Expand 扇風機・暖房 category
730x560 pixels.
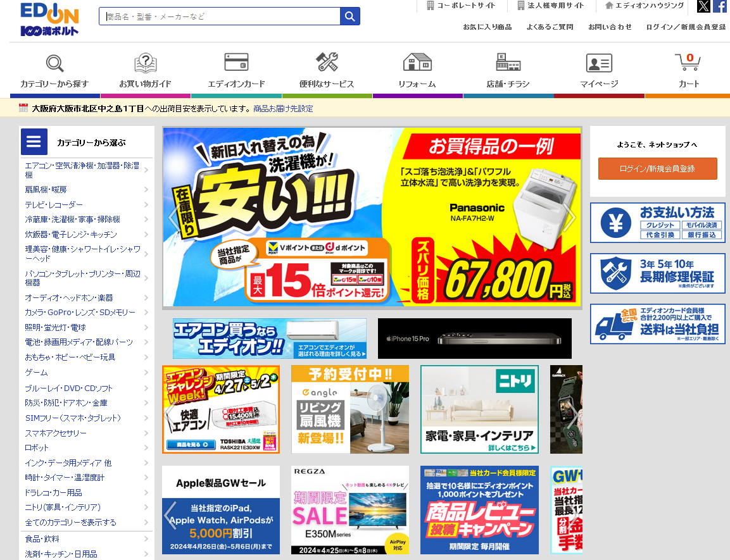87,190
